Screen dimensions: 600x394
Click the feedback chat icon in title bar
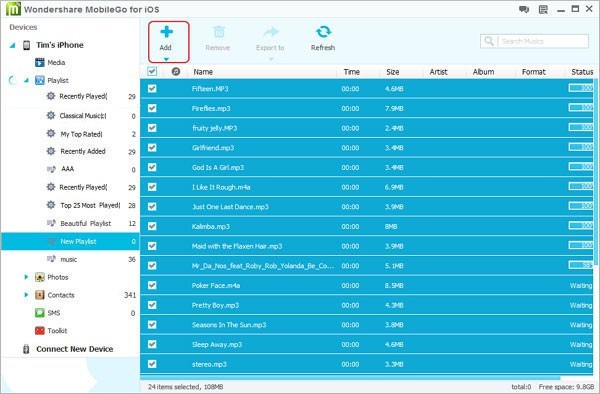tap(524, 9)
